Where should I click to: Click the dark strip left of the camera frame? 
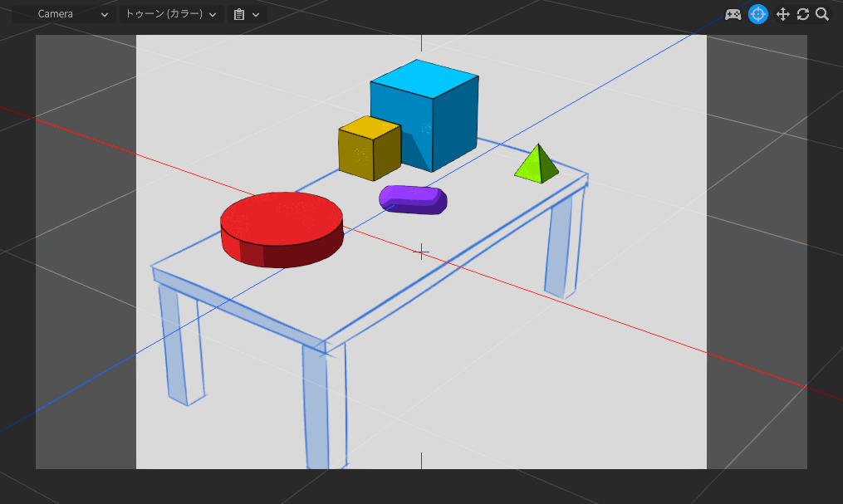point(86,249)
